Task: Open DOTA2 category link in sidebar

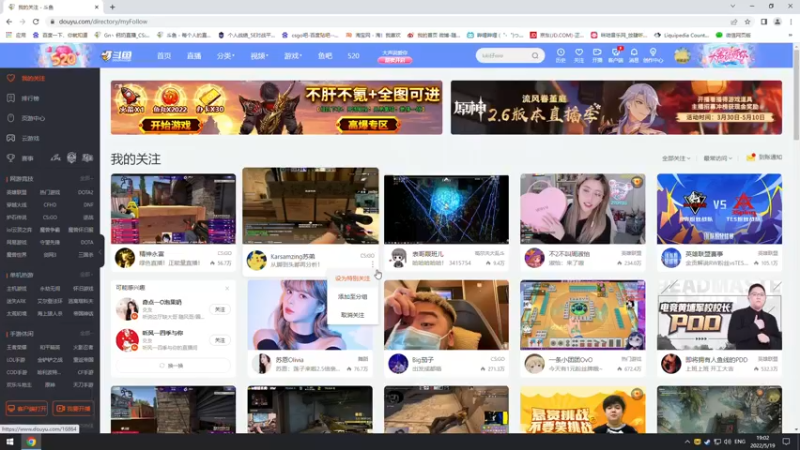Action: pos(85,192)
